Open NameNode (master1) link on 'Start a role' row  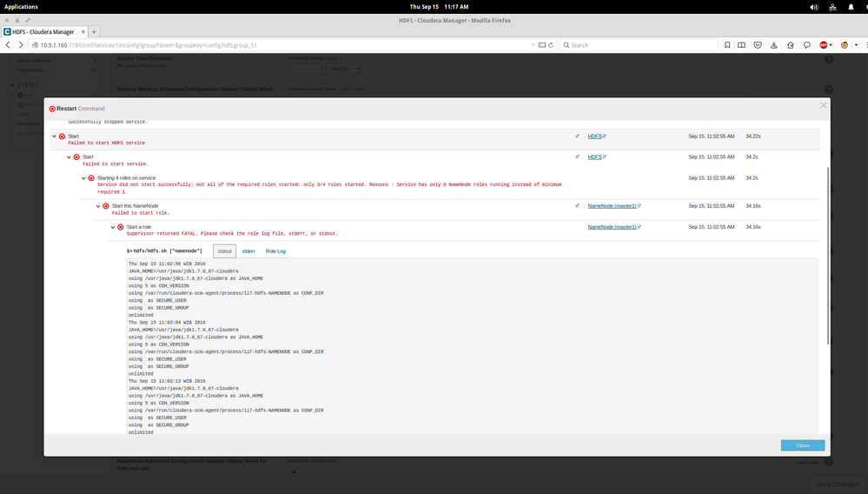point(613,227)
